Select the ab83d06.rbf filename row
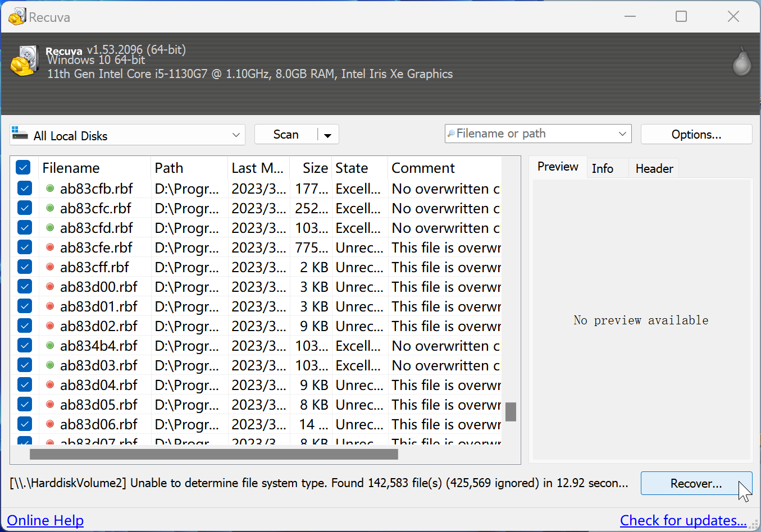Viewport: 761px width, 532px height. click(99, 424)
